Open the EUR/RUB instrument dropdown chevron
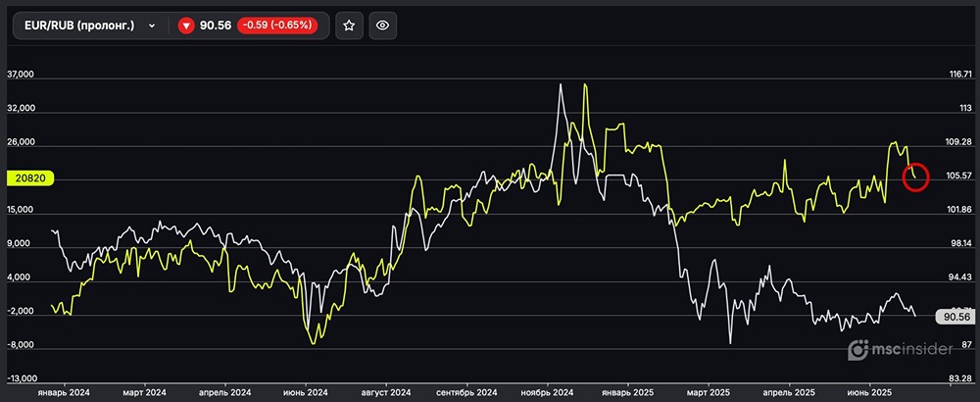Viewport: 980px width, 402px height. 152,26
